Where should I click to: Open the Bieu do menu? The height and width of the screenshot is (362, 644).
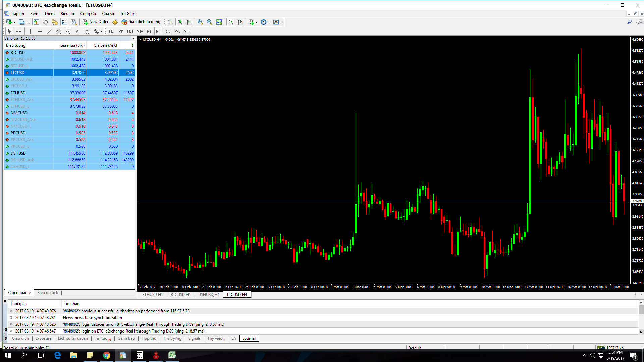tap(67, 14)
